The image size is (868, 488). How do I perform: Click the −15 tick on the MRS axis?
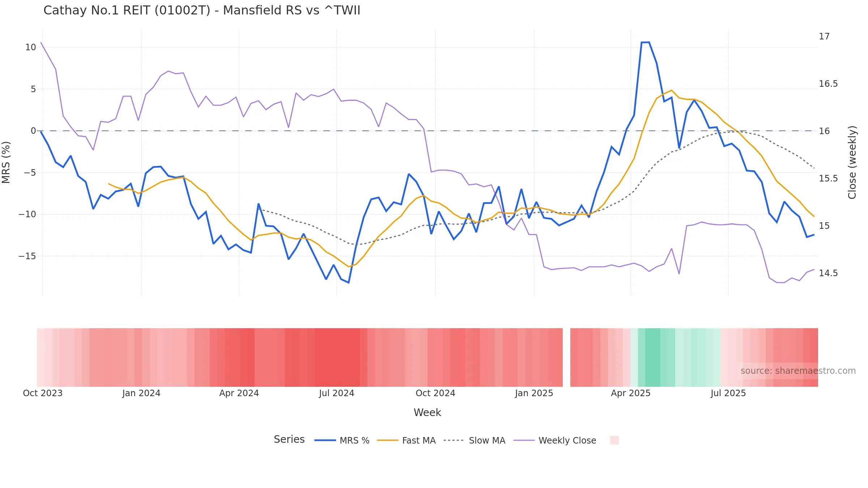pos(27,256)
